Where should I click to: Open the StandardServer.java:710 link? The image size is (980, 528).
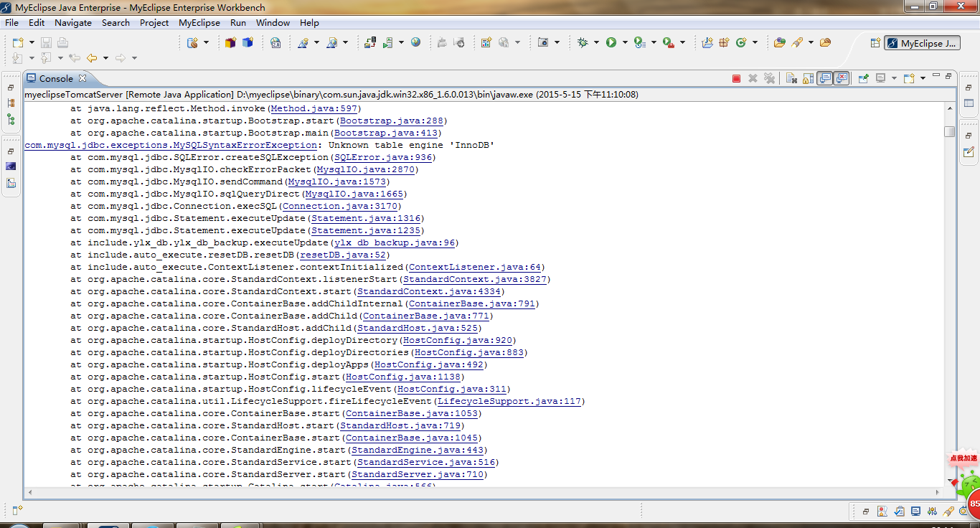418,474
